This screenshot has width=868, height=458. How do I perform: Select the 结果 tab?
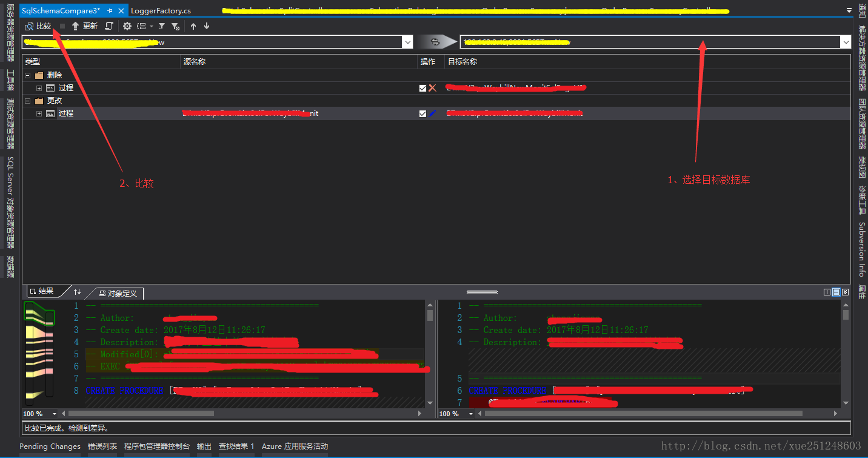coord(42,291)
